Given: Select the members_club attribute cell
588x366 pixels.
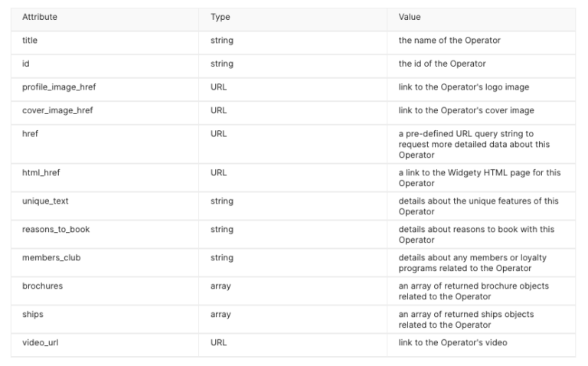Looking at the screenshot, I should coord(51,257).
